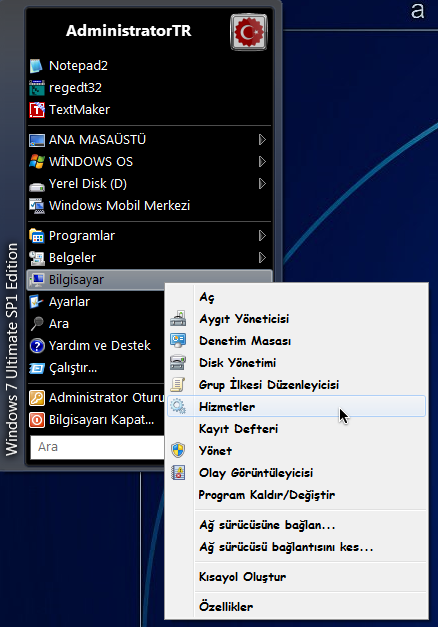Select Program Kaldır/Değiştir
Viewport: 438px width, 627px height.
[x=296, y=495]
